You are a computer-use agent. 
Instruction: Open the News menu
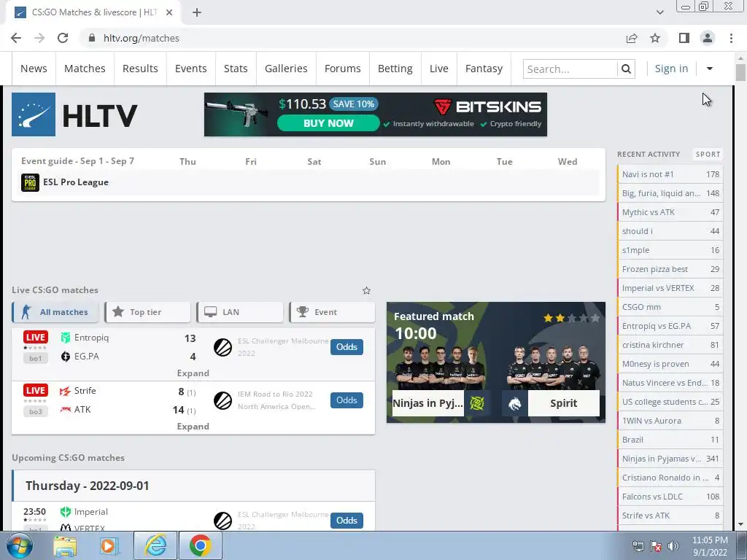(x=34, y=69)
